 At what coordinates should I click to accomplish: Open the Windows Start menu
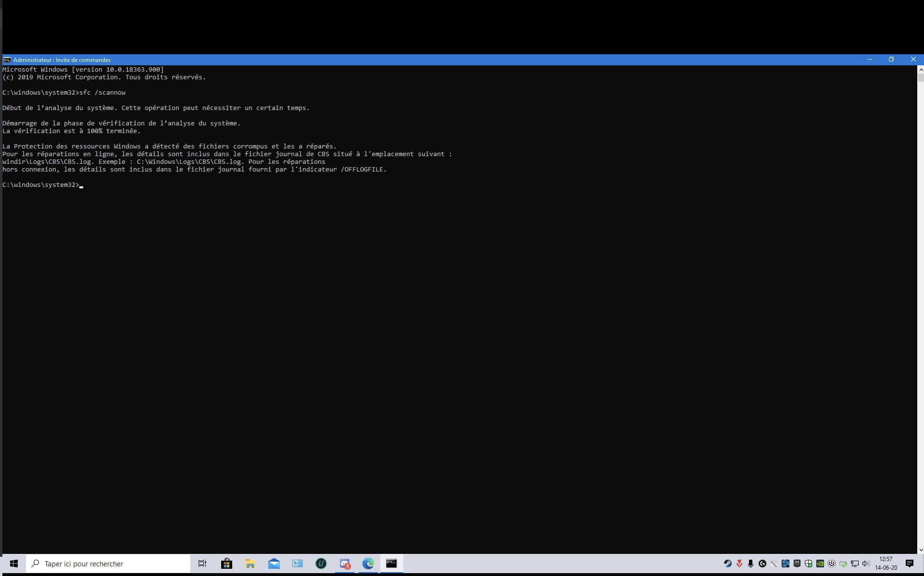pos(13,564)
